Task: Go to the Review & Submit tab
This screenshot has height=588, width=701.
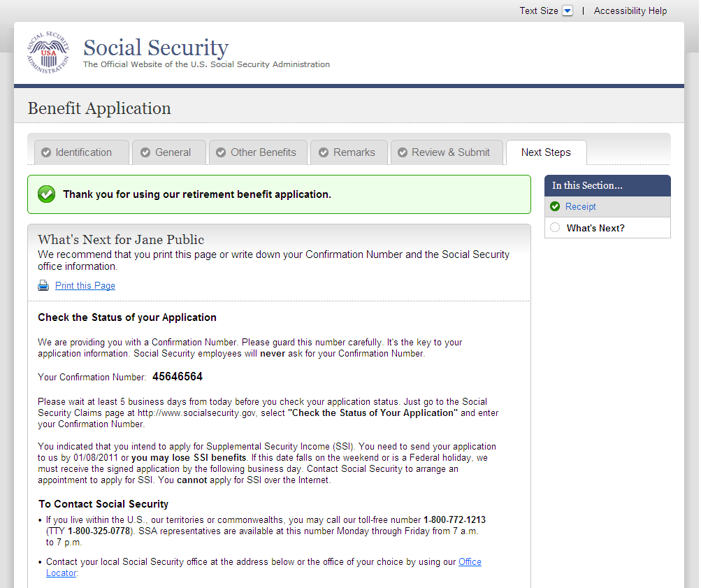Action: 451,152
